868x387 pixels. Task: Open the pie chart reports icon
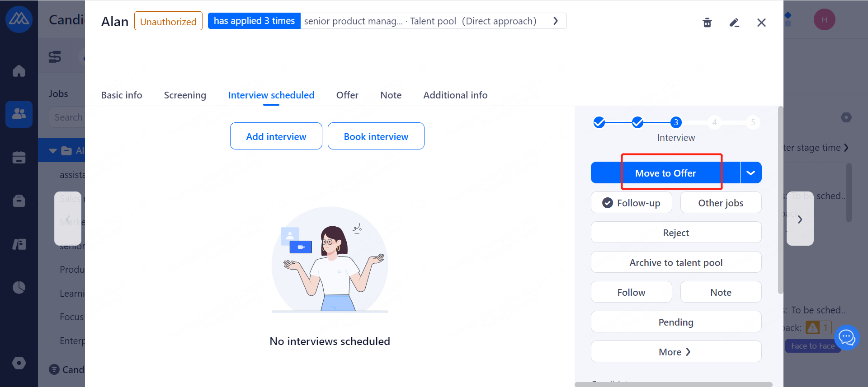pyautogui.click(x=19, y=287)
